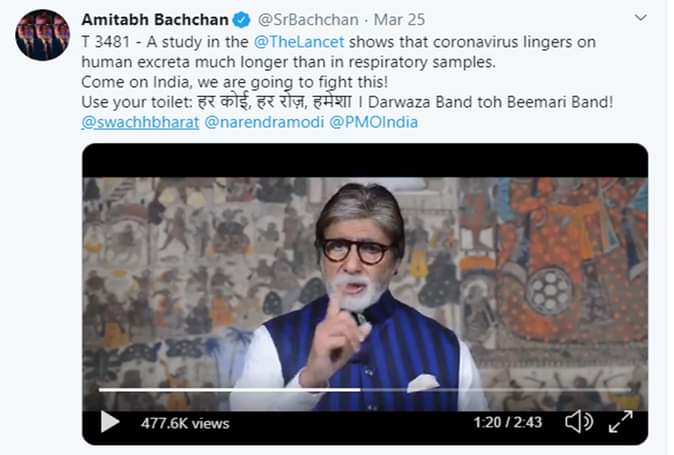
Task: Open the Amitabh Bachchan display name
Action: (x=155, y=20)
